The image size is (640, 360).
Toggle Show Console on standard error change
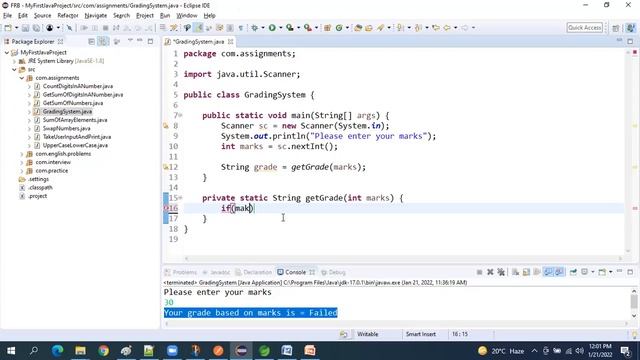pyautogui.click(x=559, y=272)
